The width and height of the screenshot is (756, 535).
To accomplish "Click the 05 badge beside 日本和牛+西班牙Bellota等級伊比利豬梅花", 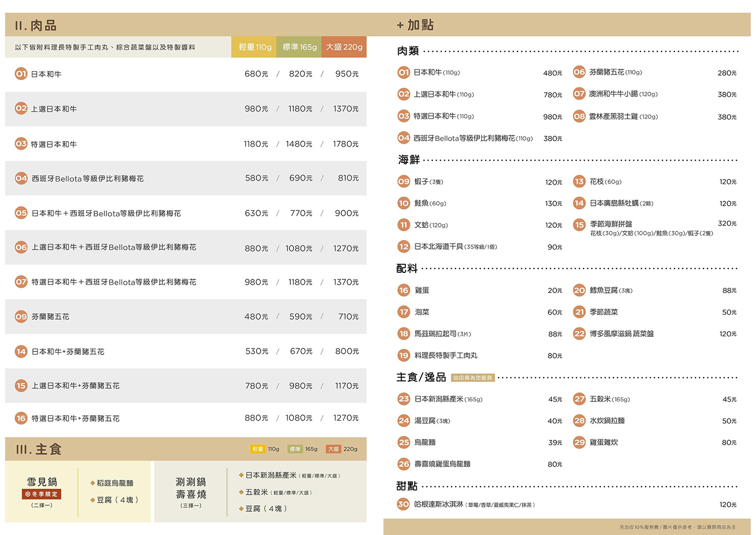I will point(21,213).
